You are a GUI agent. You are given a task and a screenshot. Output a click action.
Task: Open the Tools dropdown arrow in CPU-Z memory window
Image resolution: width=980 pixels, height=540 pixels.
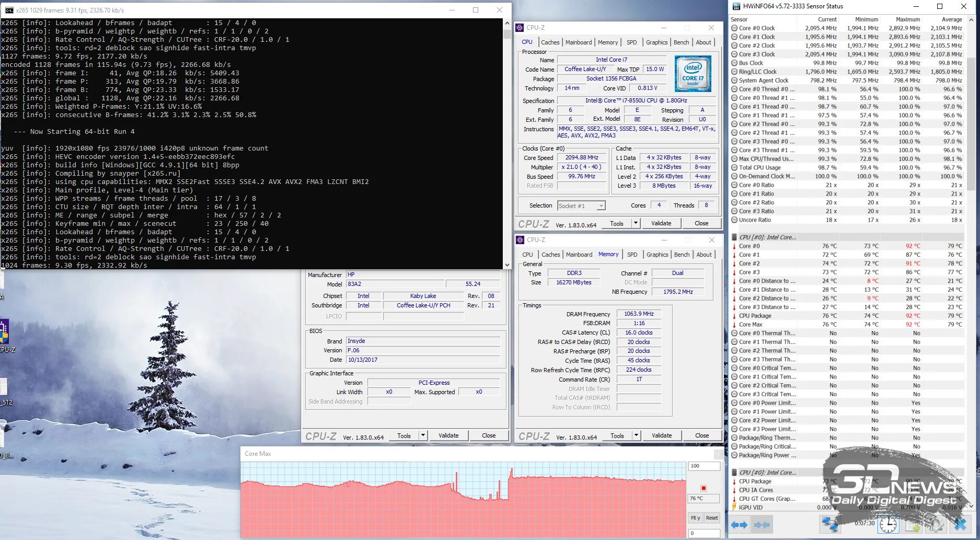636,435
